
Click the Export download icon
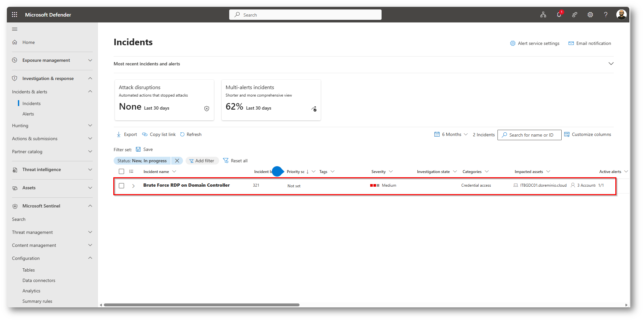click(119, 134)
